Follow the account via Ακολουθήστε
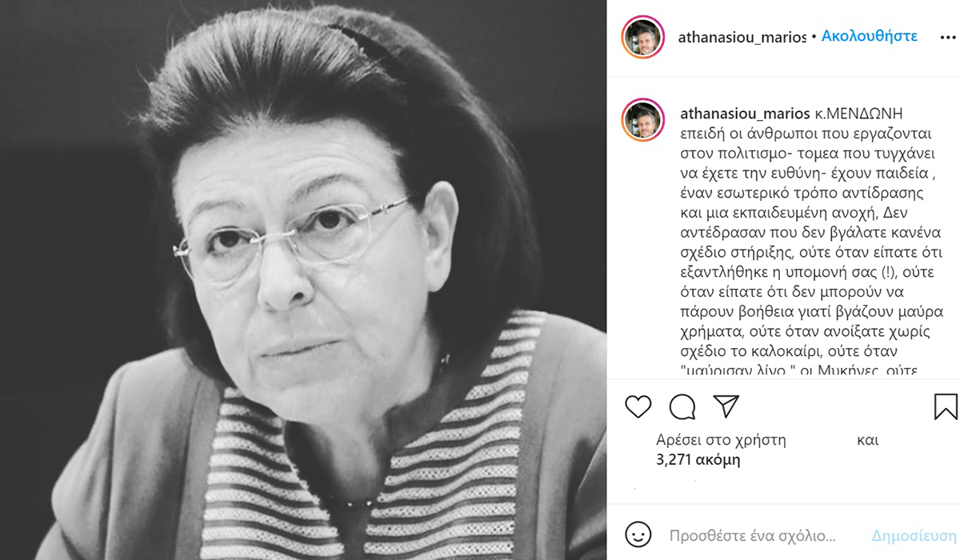The height and width of the screenshot is (560, 960). 870,37
